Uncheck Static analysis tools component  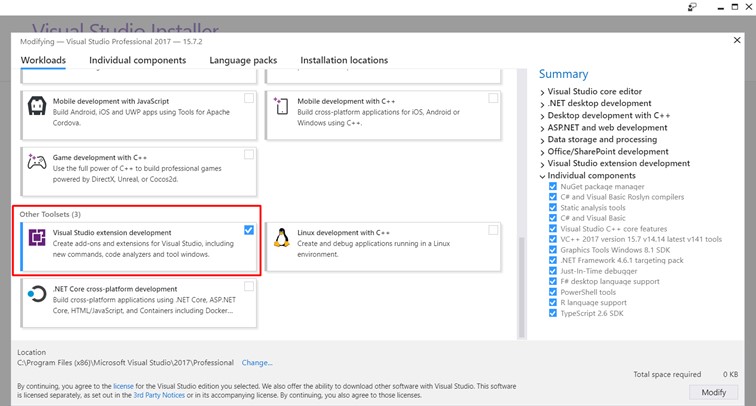(x=553, y=207)
